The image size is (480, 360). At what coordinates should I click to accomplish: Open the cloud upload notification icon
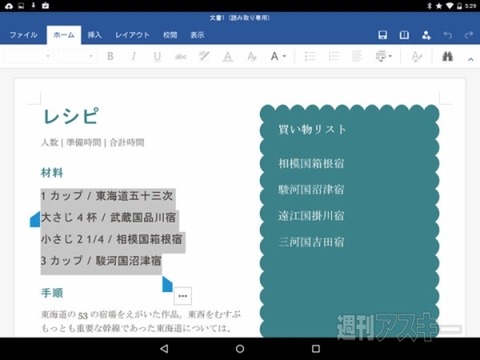(x=9, y=6)
